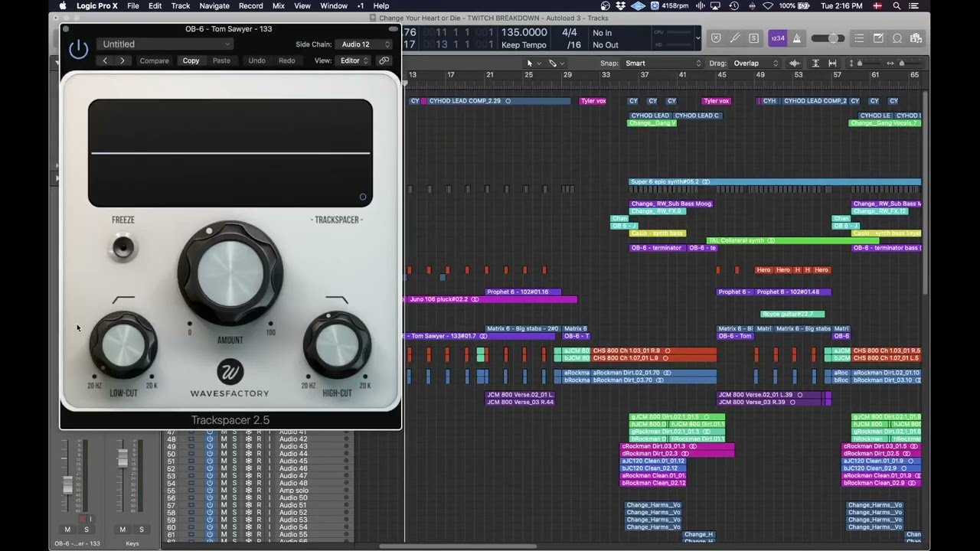Click the vertical auto zoom button
Image resolution: width=980 pixels, height=551 pixels.
coord(815,64)
